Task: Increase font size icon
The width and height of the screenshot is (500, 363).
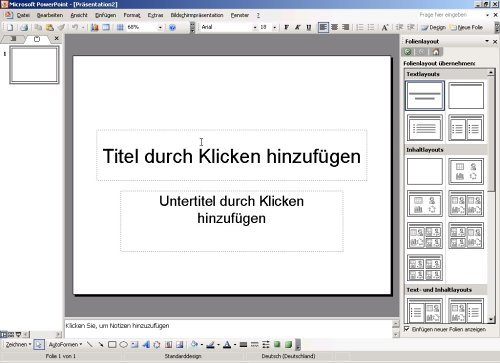Action: (x=385, y=27)
